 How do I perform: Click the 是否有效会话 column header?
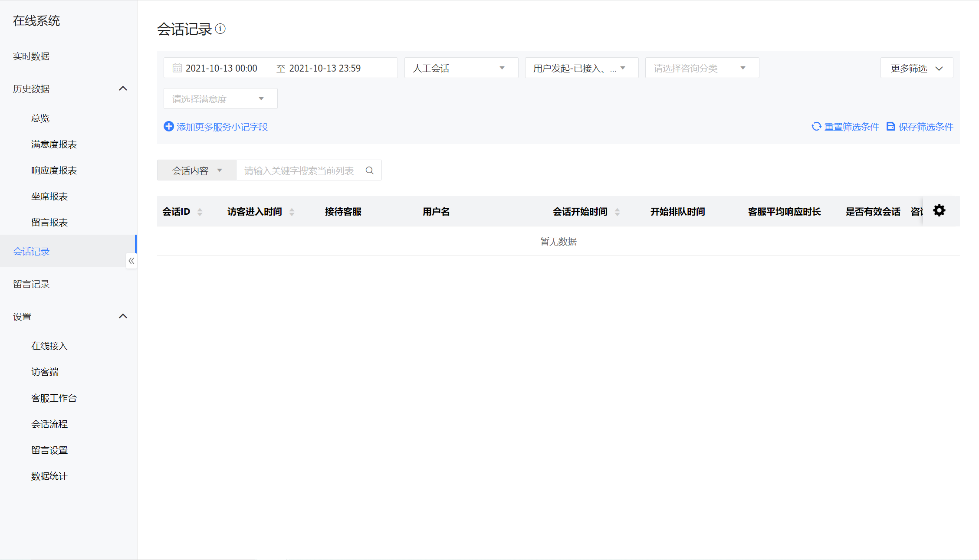click(873, 212)
